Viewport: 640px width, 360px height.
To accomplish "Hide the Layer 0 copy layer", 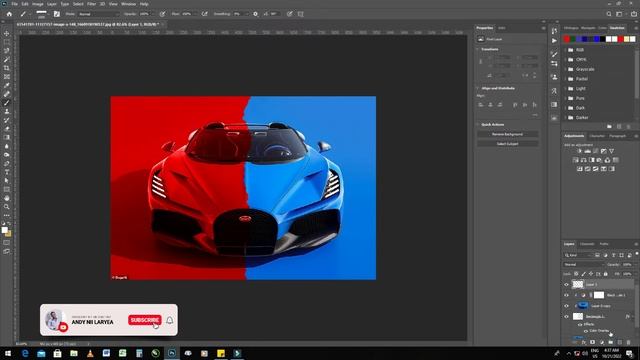I will point(566,306).
